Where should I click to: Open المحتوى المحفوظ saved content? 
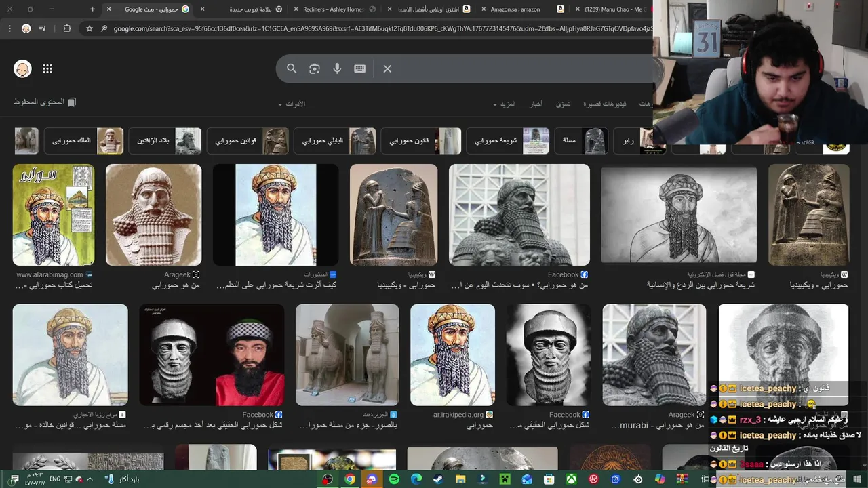45,102
